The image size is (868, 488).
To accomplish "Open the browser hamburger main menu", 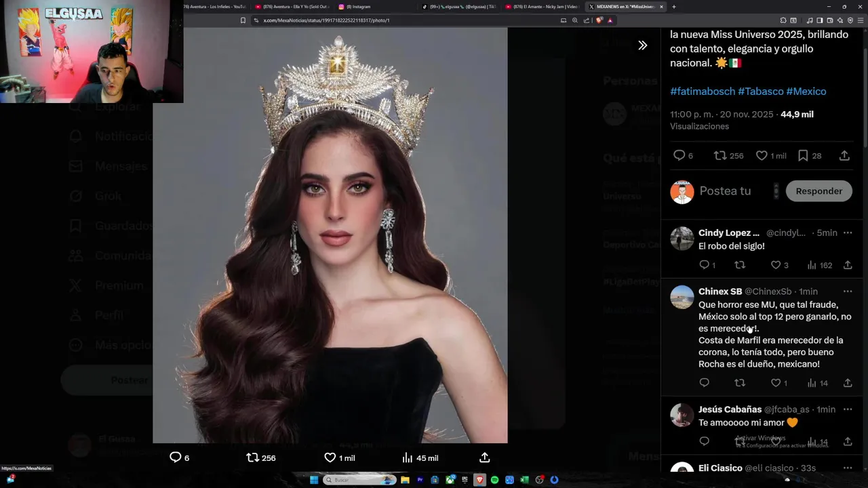I will click(x=860, y=20).
